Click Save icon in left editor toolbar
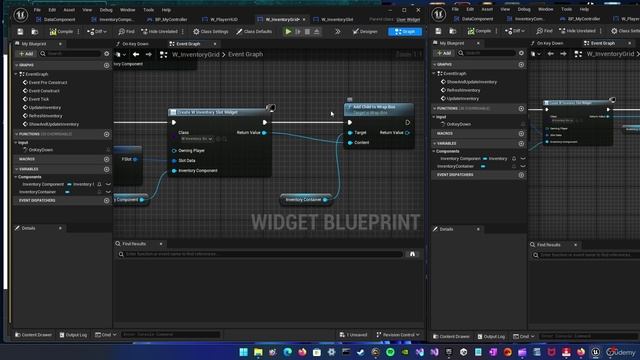 click(20, 31)
